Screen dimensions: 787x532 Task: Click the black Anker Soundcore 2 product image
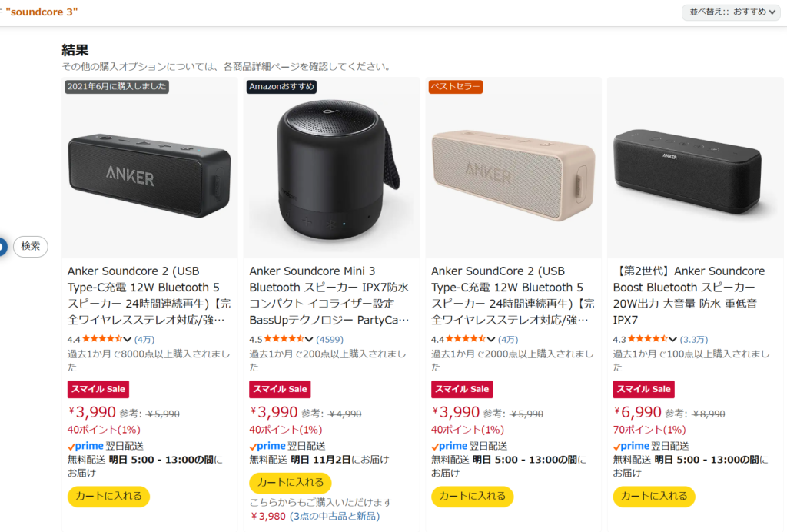coord(150,170)
